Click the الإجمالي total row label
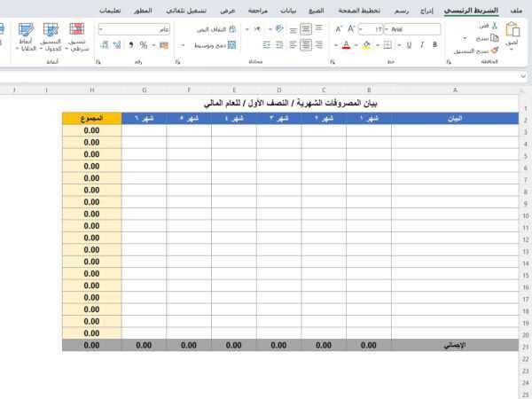This screenshot has height=399, width=532. click(455, 345)
